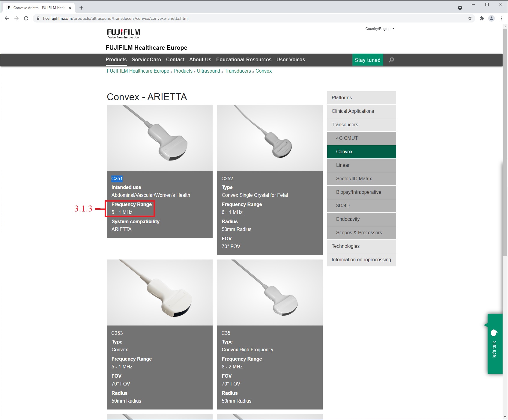Open the let's talk chat widget
The image size is (508, 420).
point(495,343)
